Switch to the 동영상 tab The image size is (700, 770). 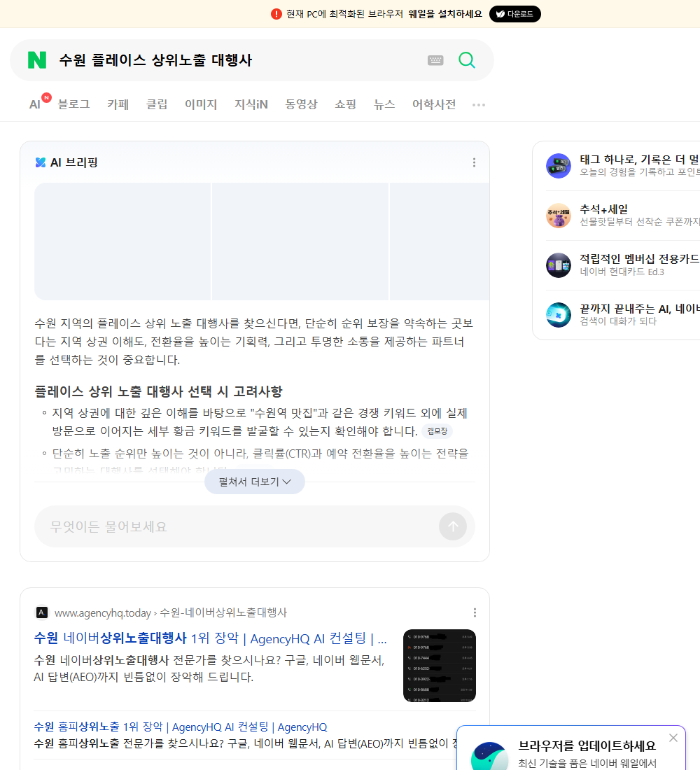click(x=301, y=104)
